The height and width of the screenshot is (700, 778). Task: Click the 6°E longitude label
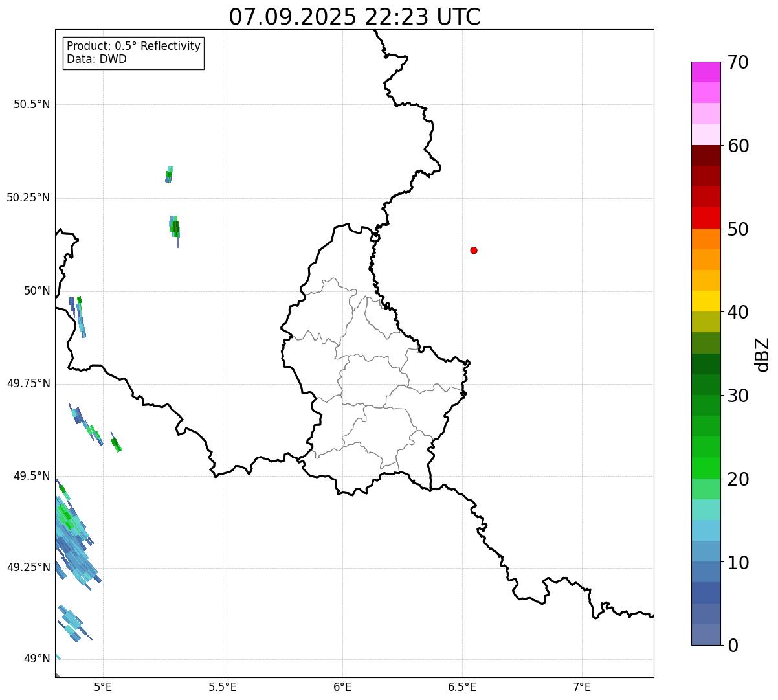tap(342, 687)
